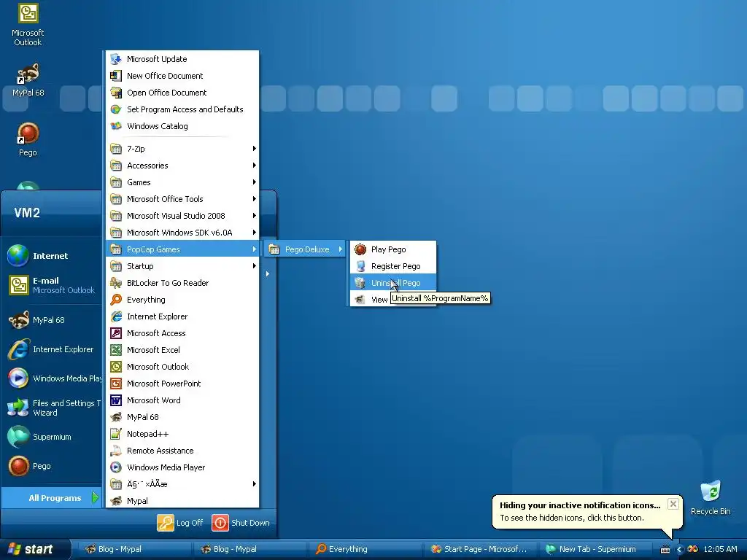This screenshot has height=560, width=747.
Task: Expand the Pego Deluxe submenu folder
Action: point(306,249)
